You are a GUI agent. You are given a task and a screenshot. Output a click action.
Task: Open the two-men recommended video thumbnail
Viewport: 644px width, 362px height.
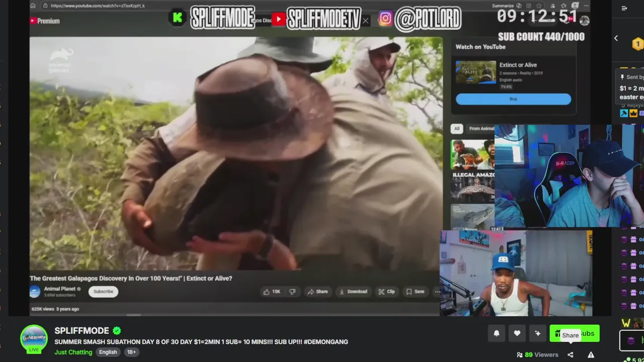(x=472, y=154)
